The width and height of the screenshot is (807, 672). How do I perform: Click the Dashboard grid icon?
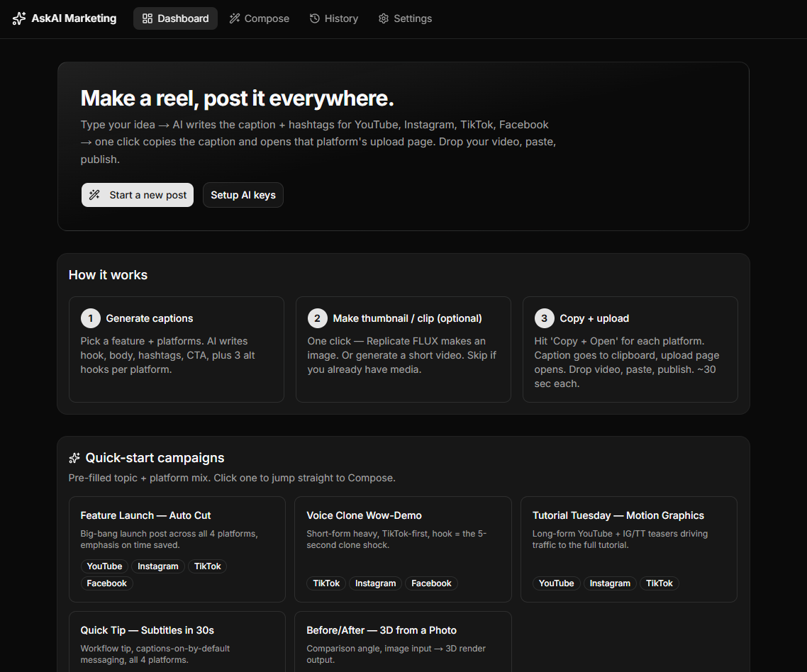[x=148, y=18]
